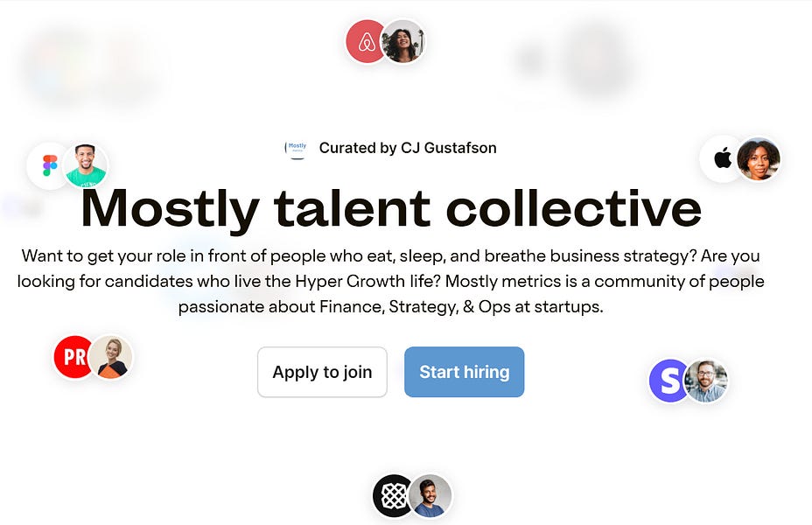Screen dimensions: 812x525
Task: Select the bearded man's avatar near the S logo
Action: pos(705,381)
